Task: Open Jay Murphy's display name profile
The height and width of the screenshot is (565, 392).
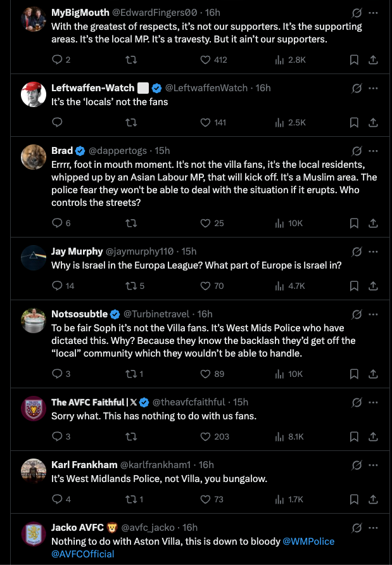Action: pos(77,251)
